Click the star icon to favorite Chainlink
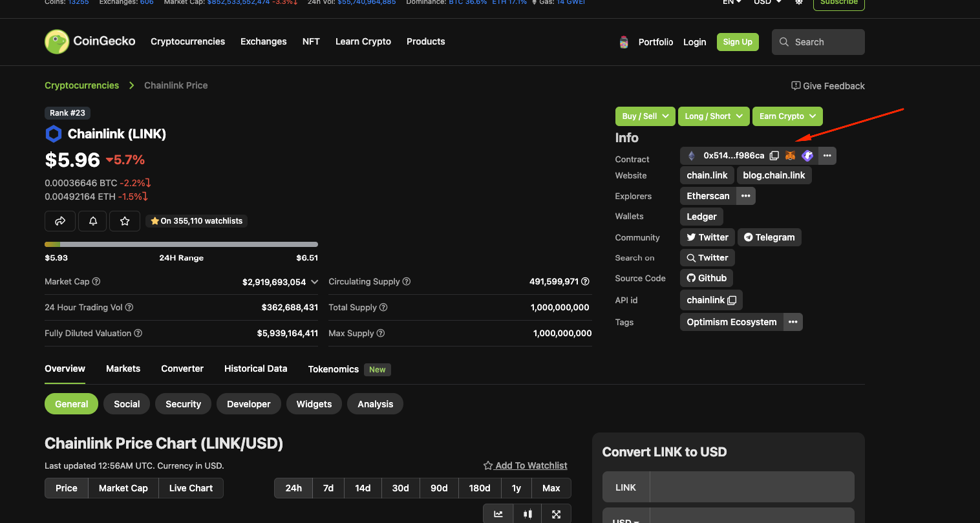 [x=125, y=221]
